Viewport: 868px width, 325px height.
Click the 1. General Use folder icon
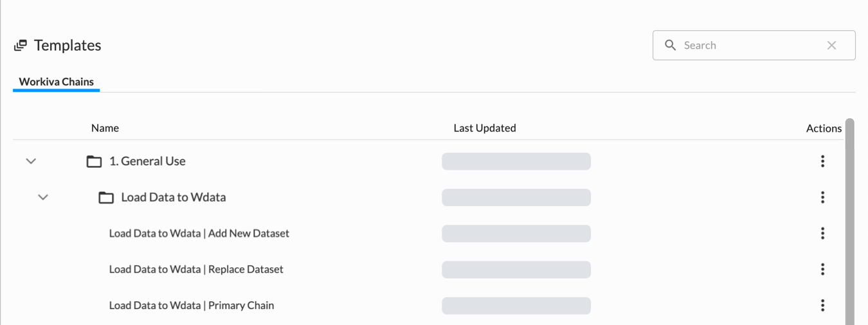[x=94, y=161]
